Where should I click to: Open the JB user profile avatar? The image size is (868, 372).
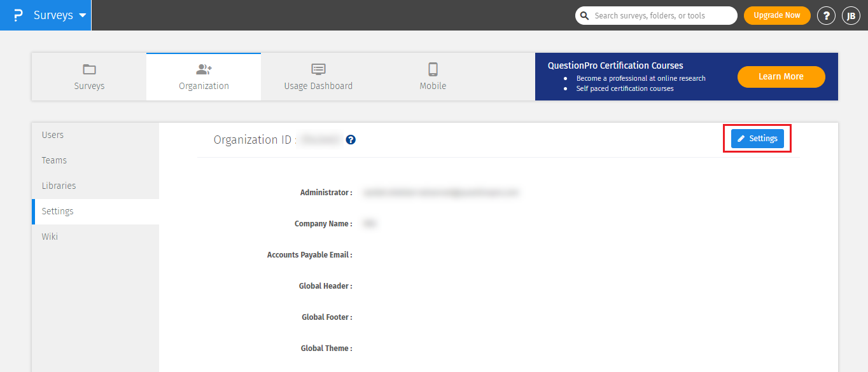tap(851, 16)
